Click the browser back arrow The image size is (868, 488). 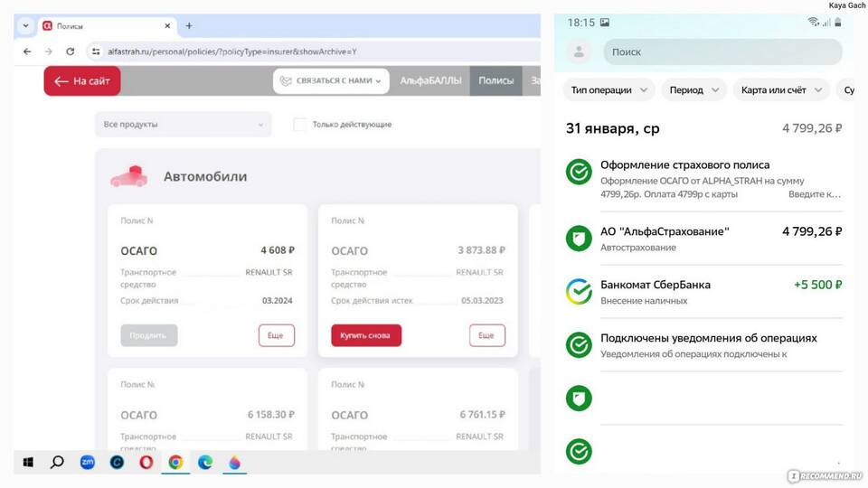pyautogui.click(x=27, y=52)
